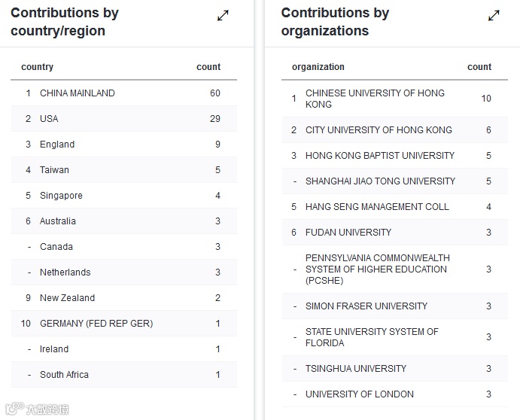The image size is (520, 420).
Task: Expand the Contributions by organizations panel
Action: tap(494, 16)
